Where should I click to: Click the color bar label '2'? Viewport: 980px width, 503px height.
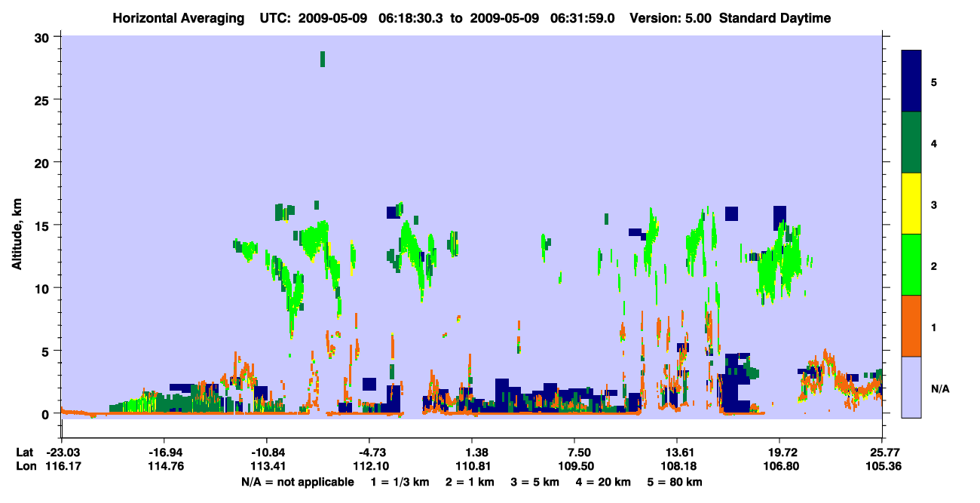tap(934, 266)
